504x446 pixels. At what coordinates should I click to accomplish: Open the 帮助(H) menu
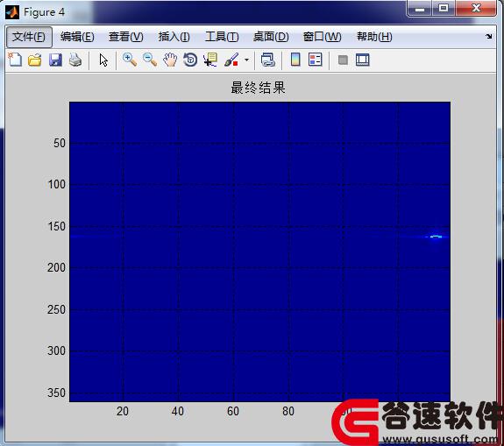pos(374,37)
